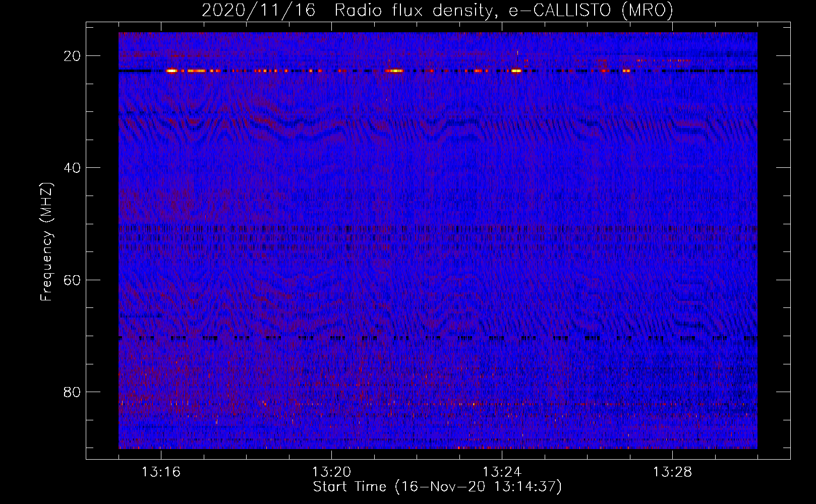
Task: Click the bright yellow burst near 13:16
Action: coord(172,71)
